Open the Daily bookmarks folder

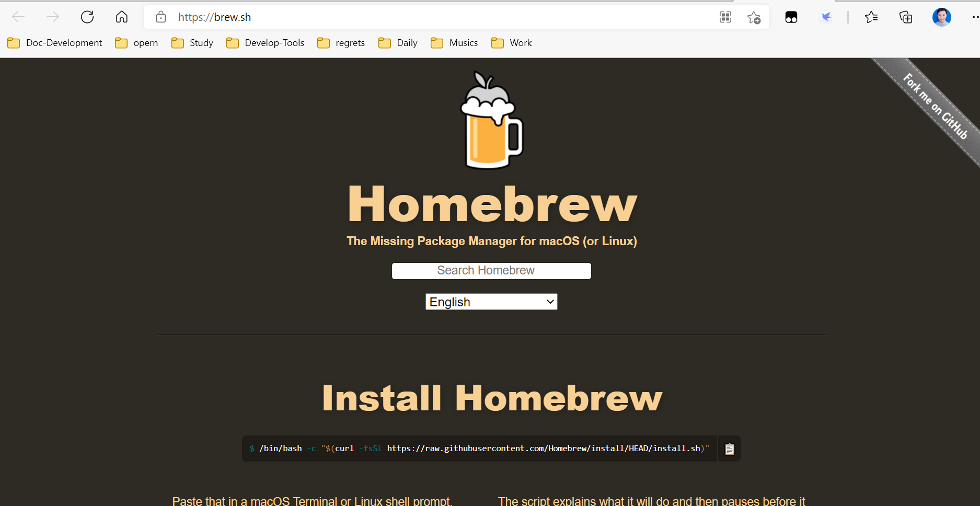point(398,43)
